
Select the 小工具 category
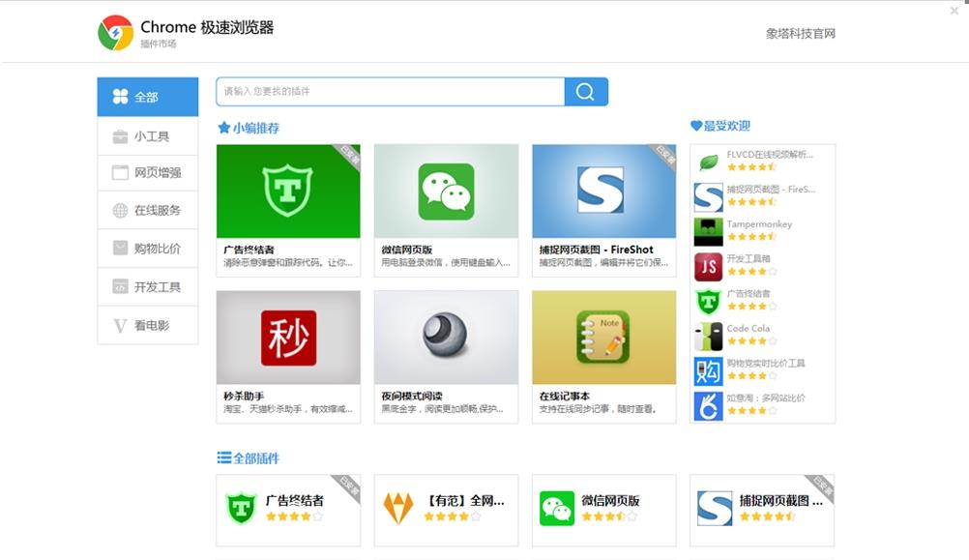147,136
